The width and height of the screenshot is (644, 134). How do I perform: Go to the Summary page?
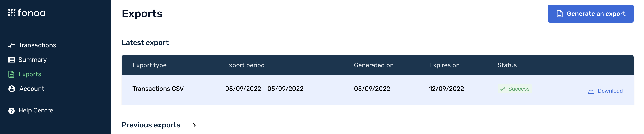32,60
